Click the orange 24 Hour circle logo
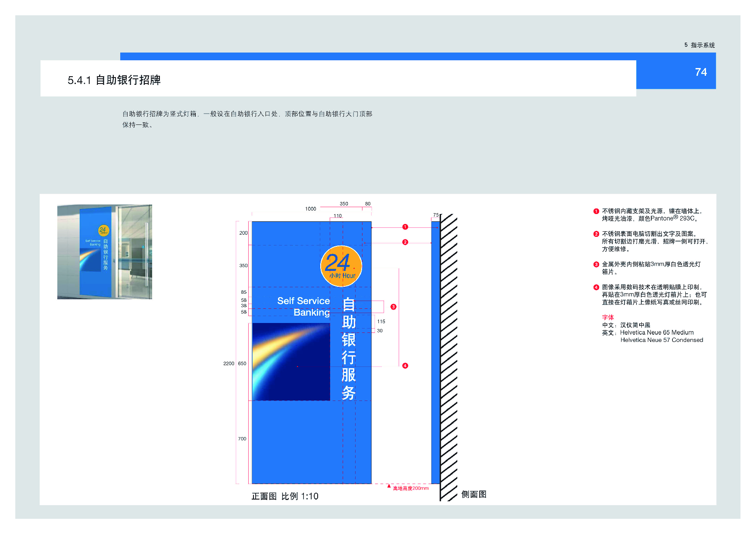This screenshot has height=534, width=756. [x=341, y=266]
